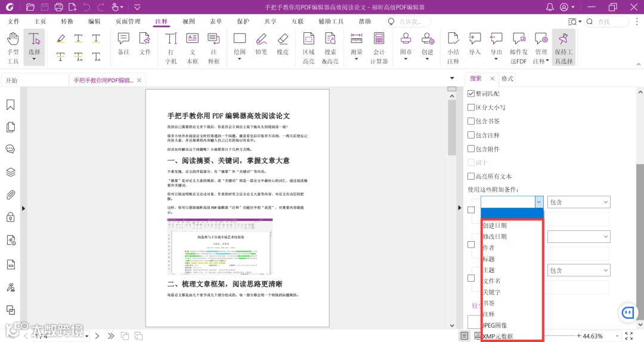The width and height of the screenshot is (644, 342).
Task: Open third 包含 condition dropdown
Action: 578,270
